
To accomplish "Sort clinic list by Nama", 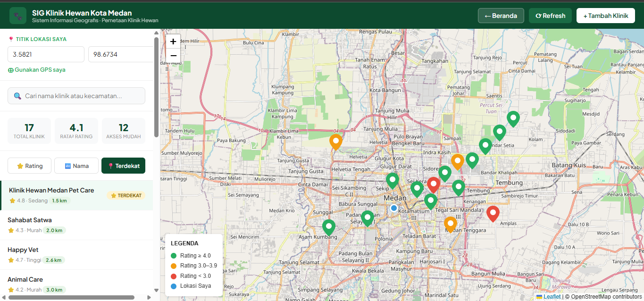I will [76, 166].
